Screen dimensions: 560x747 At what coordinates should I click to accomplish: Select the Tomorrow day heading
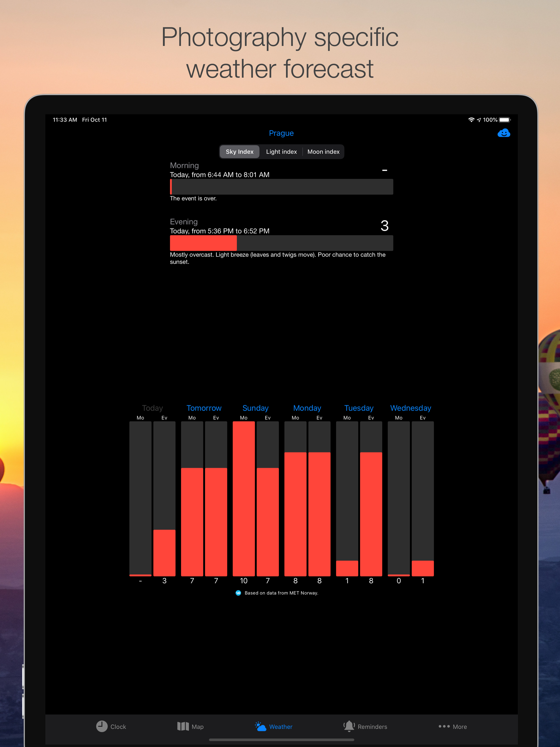click(204, 408)
